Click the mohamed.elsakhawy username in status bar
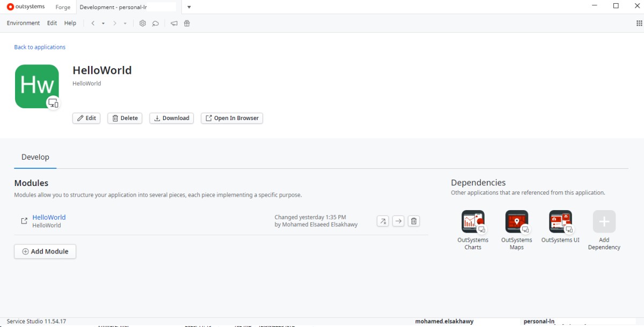Image resolution: width=644 pixels, height=327 pixels. (443, 322)
